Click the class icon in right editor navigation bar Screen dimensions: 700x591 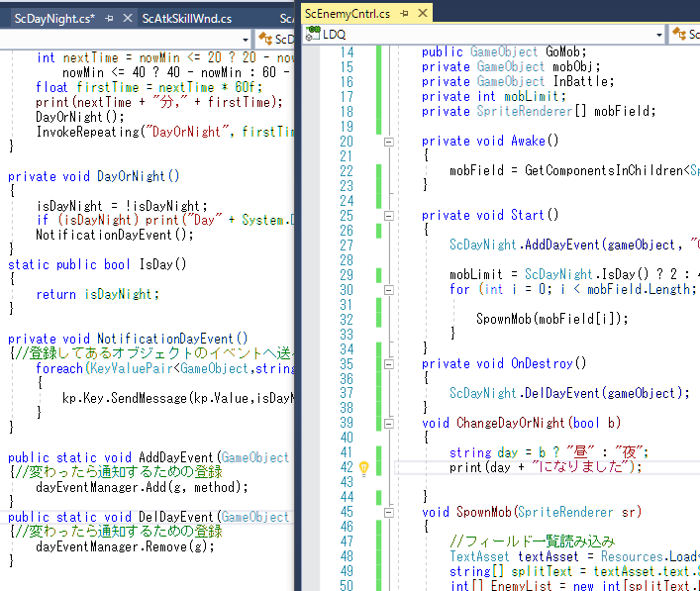679,34
